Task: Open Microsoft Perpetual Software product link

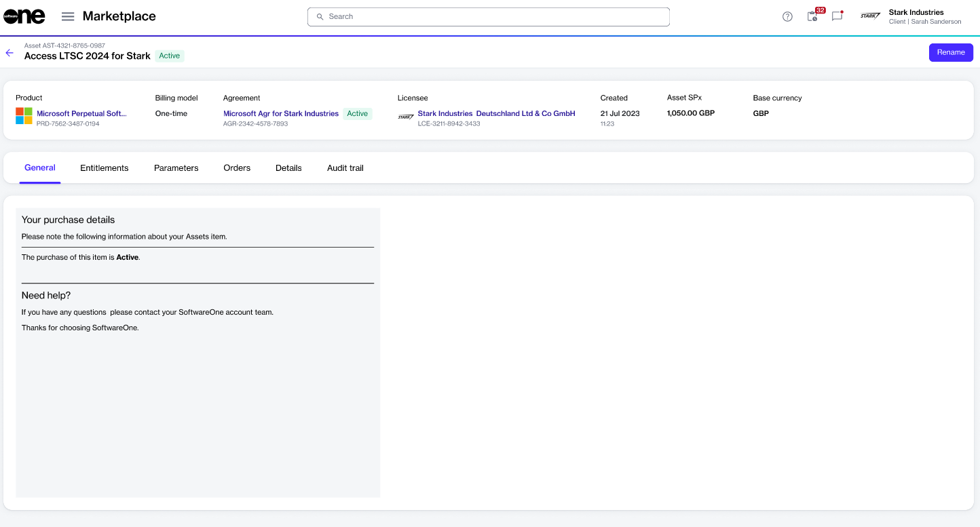Action: (x=81, y=114)
